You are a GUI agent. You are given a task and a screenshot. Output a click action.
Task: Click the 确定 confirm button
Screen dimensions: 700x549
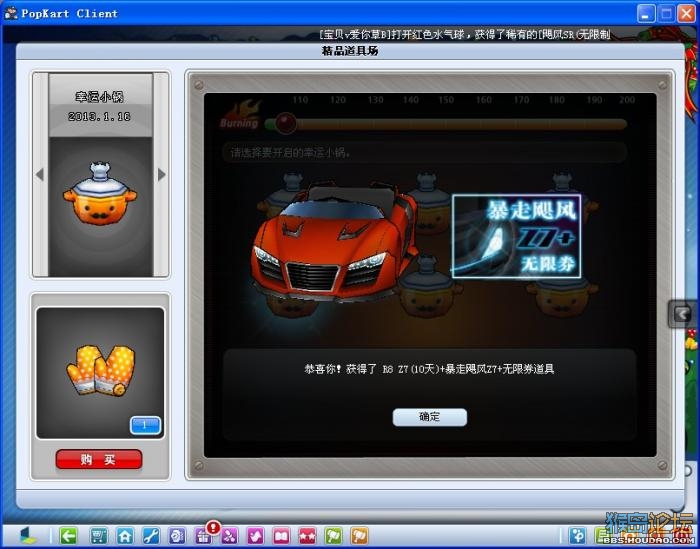pyautogui.click(x=429, y=417)
